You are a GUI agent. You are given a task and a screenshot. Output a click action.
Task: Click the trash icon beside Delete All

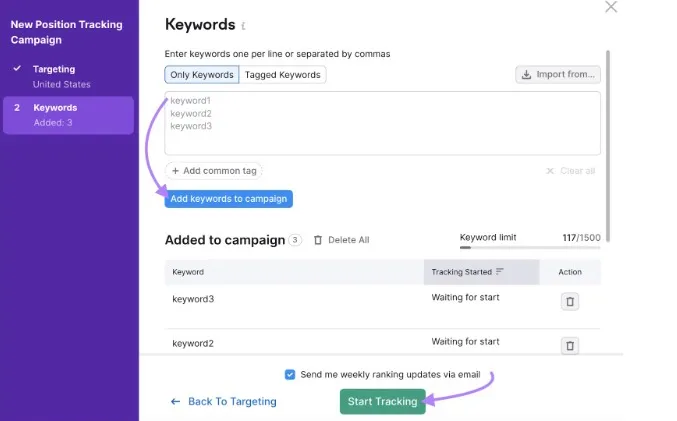point(318,240)
